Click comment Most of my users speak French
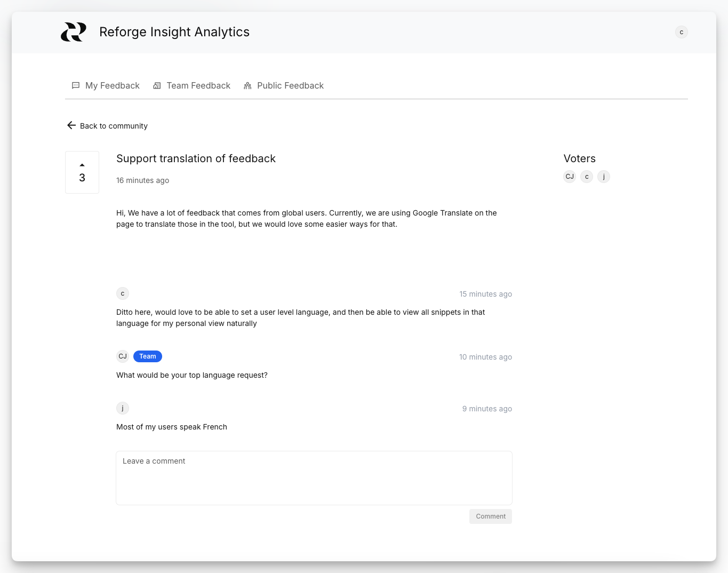The width and height of the screenshot is (728, 573). tap(172, 427)
